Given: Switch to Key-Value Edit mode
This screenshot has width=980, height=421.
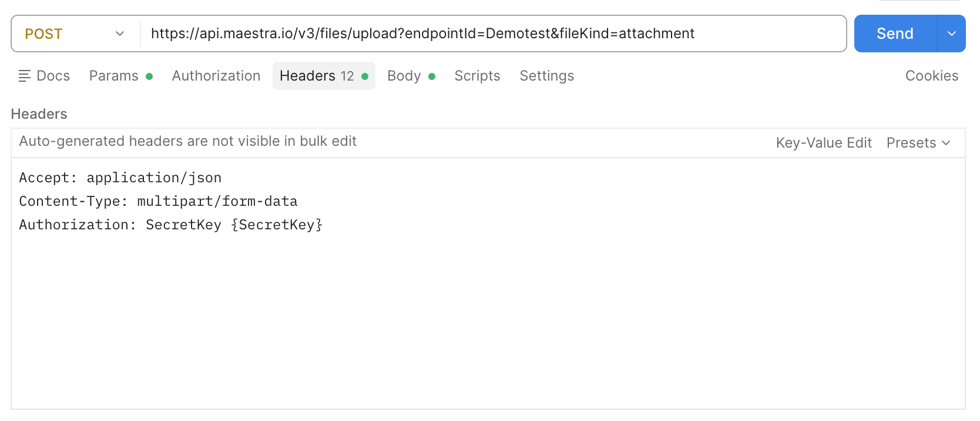Looking at the screenshot, I should (824, 143).
